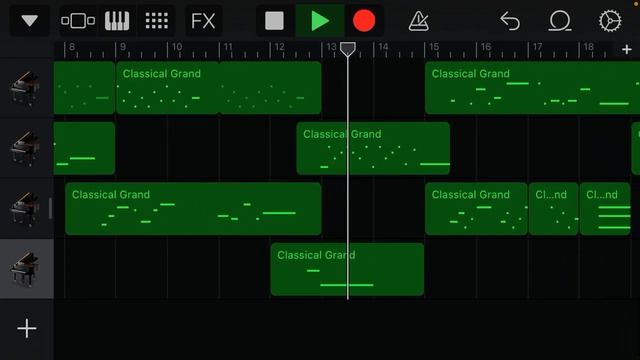Select second track's region with long notes at bar 8
640x360 pixels.
coord(84,148)
